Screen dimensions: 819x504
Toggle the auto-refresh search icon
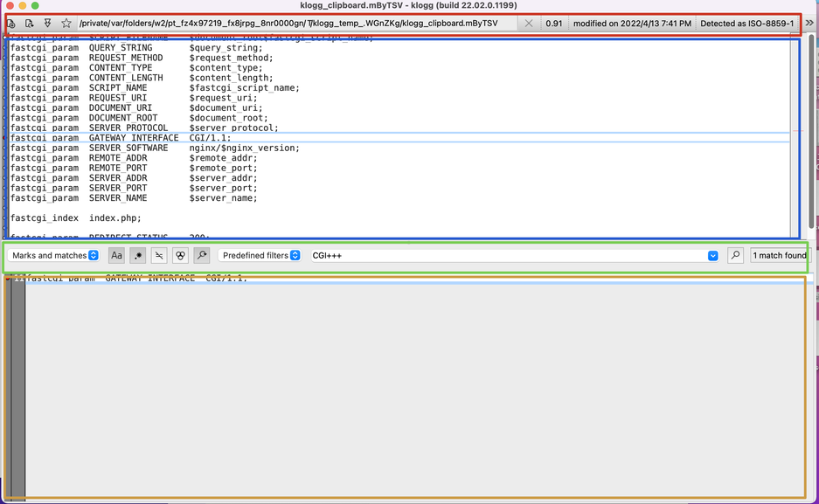click(202, 256)
